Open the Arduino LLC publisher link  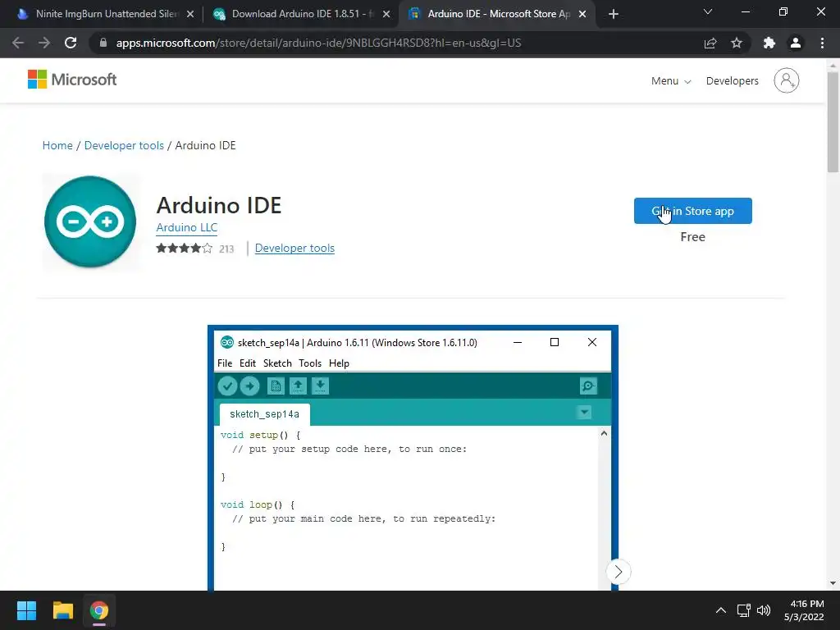pos(186,228)
